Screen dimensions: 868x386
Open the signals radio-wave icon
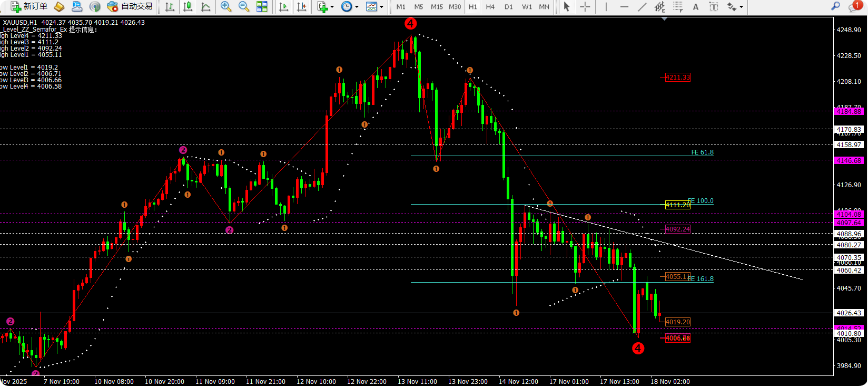click(x=95, y=6)
